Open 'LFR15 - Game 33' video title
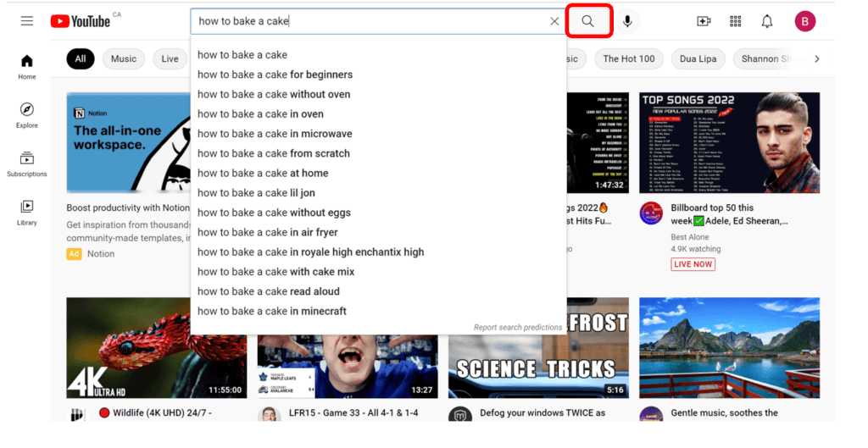The height and width of the screenshot is (448, 868). coord(353,412)
